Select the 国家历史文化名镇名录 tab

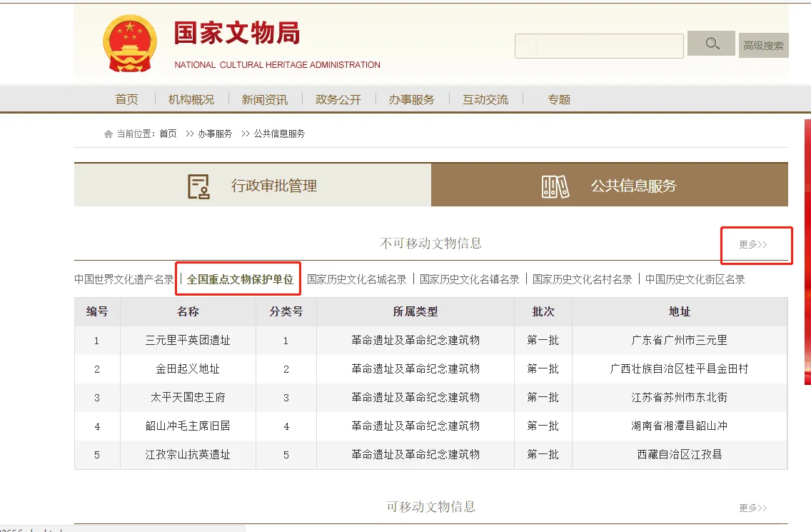(470, 279)
